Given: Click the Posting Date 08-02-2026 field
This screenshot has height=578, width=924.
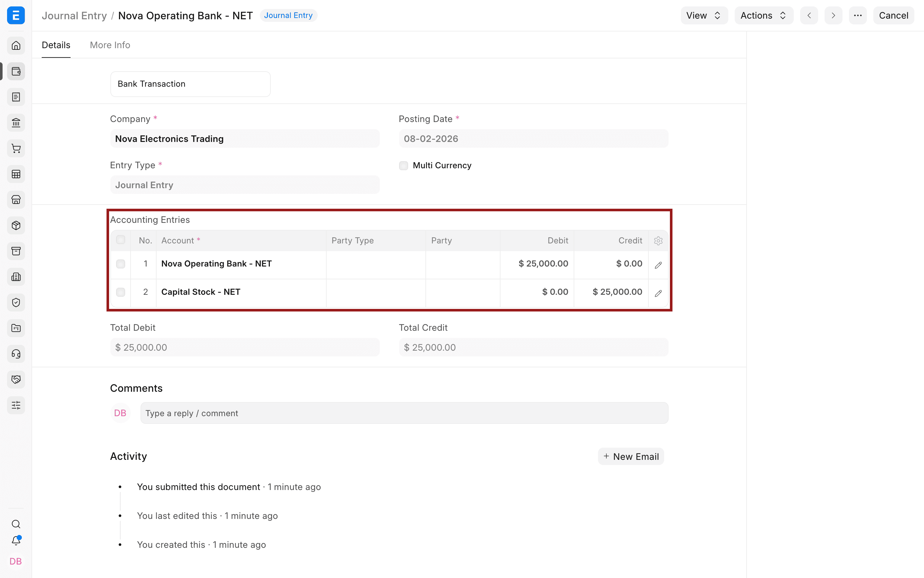Looking at the screenshot, I should click(x=534, y=138).
